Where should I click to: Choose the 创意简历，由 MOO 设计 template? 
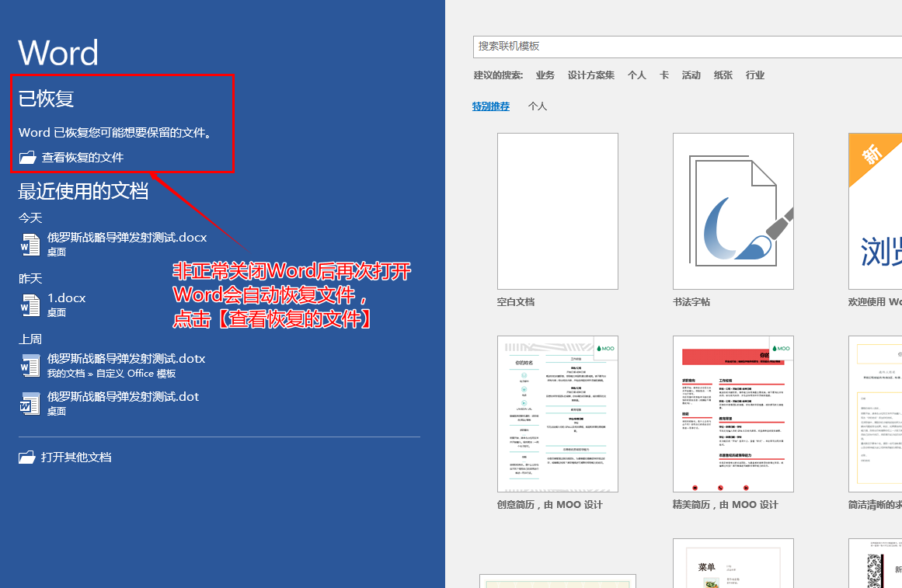click(557, 414)
